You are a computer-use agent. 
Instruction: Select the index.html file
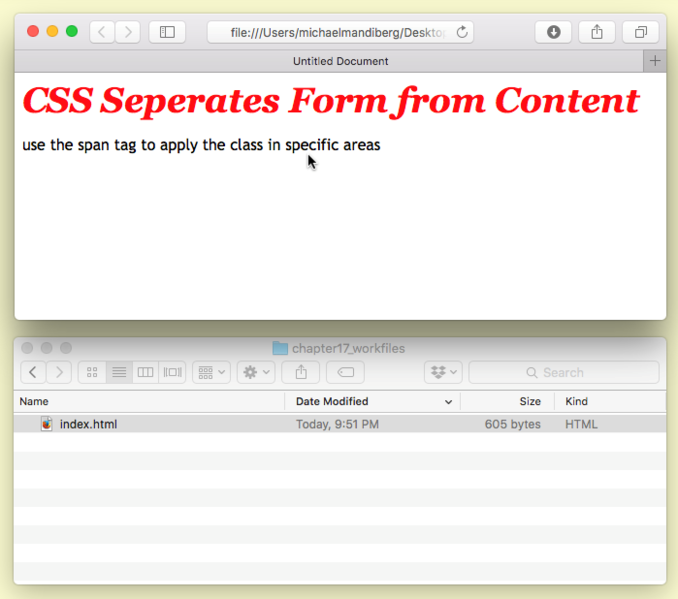[x=88, y=424]
